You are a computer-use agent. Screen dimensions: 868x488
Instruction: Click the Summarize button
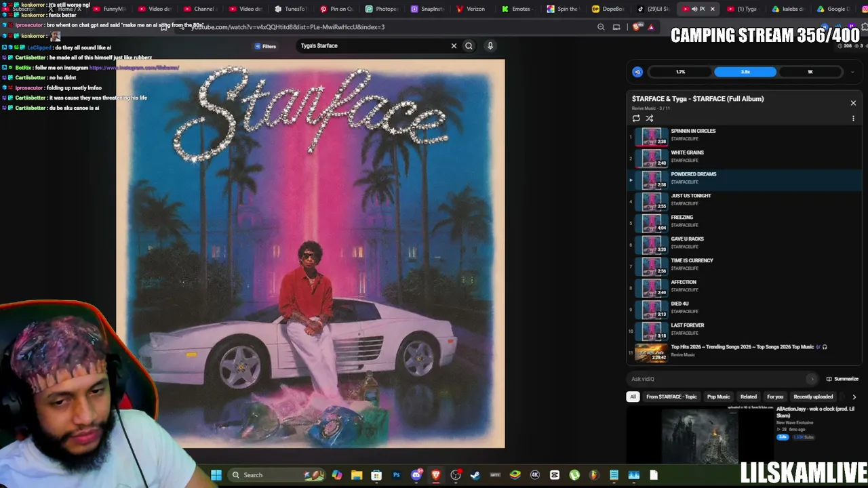(842, 379)
